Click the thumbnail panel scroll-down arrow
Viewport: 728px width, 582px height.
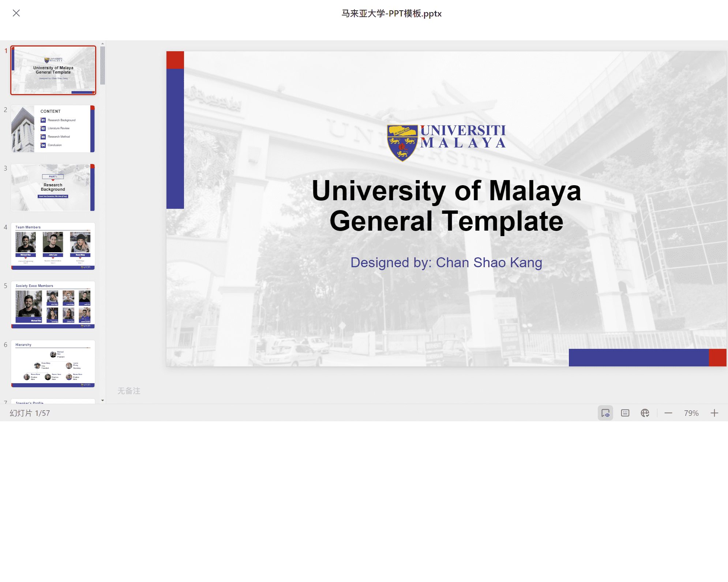103,400
